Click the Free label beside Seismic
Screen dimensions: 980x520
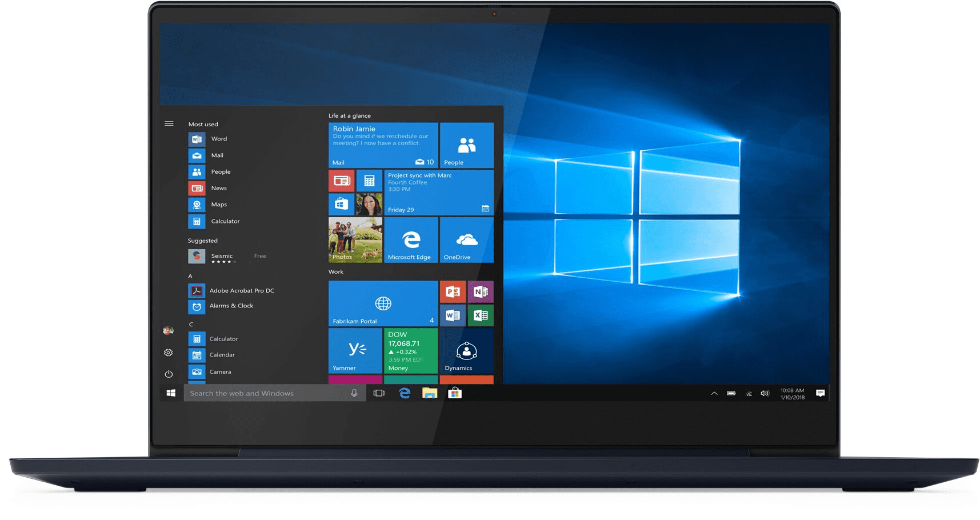coord(260,256)
